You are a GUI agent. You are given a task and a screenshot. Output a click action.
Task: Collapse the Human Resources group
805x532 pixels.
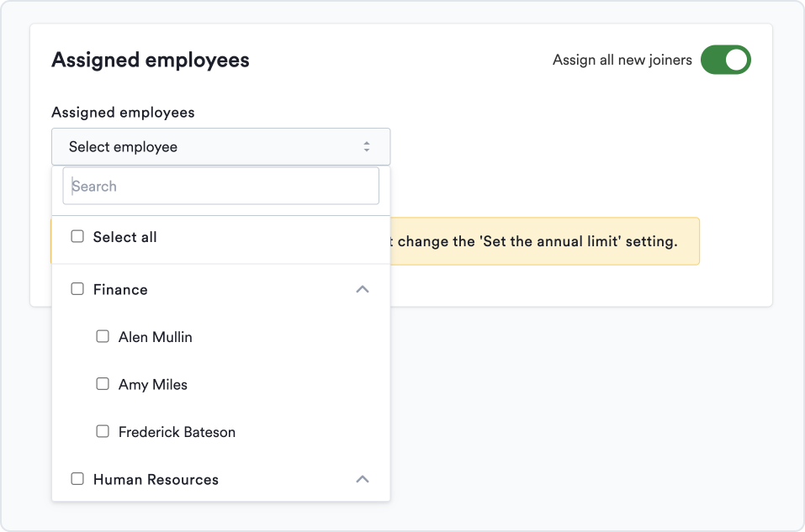tap(363, 478)
